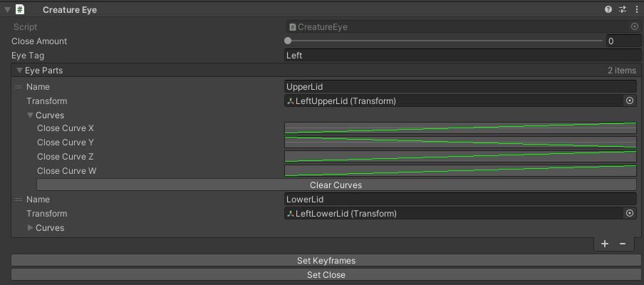Remove selected Eye Parts element with minus
The width and height of the screenshot is (644, 285).
click(x=623, y=244)
